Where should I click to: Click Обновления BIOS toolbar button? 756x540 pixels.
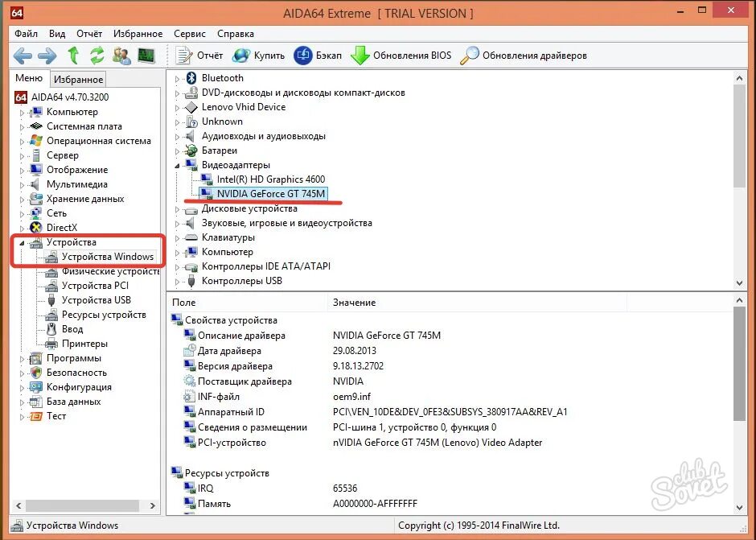click(401, 56)
